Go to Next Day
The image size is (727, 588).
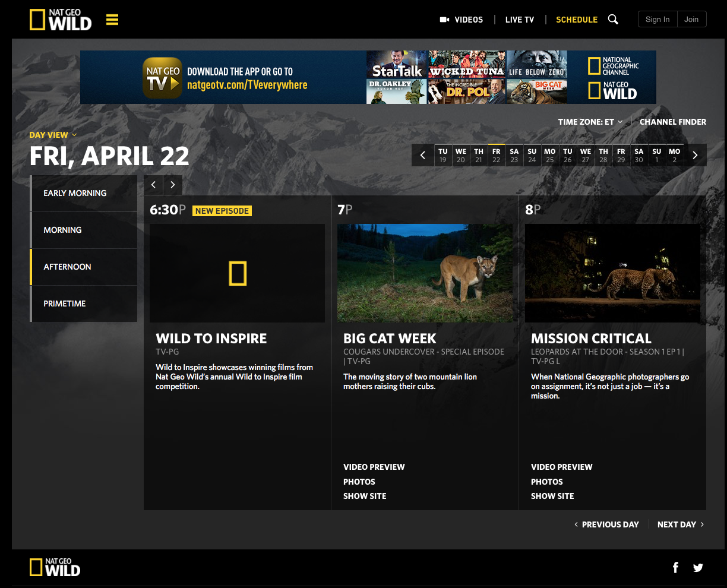coord(681,524)
